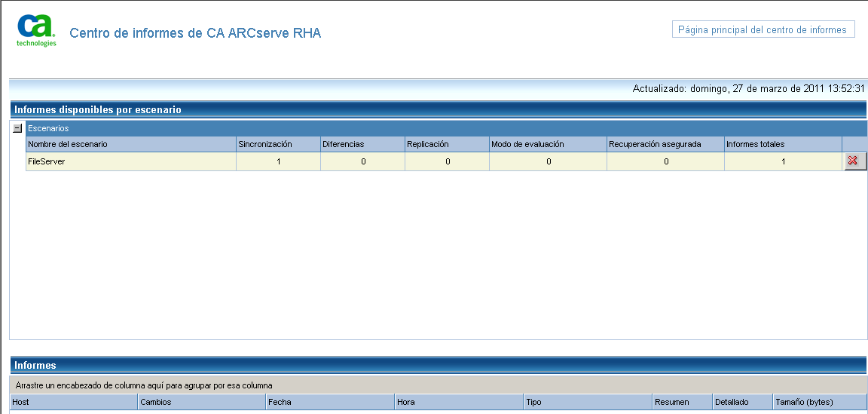Click the CA Technologies logo
868x414 pixels.
[36, 31]
